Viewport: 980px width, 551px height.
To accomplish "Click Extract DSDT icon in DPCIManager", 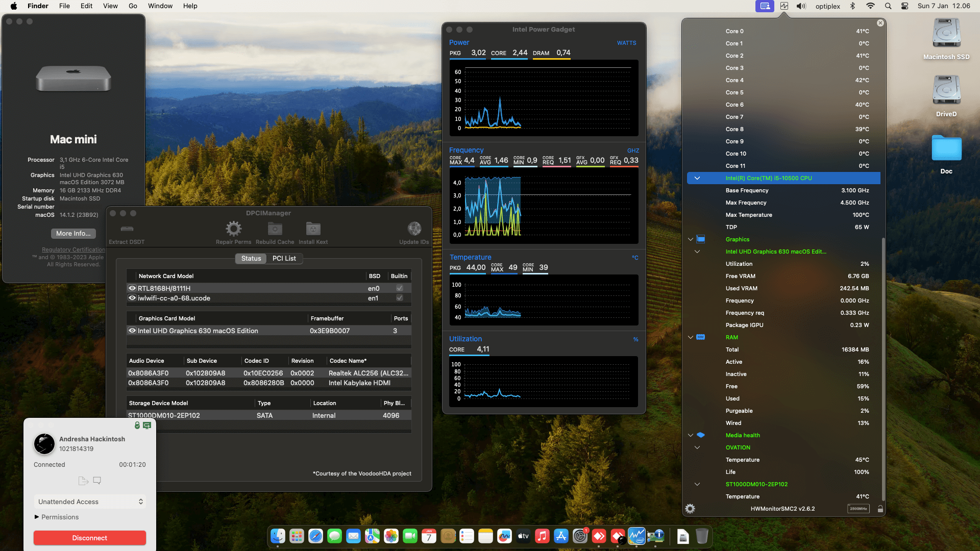I will point(127,229).
